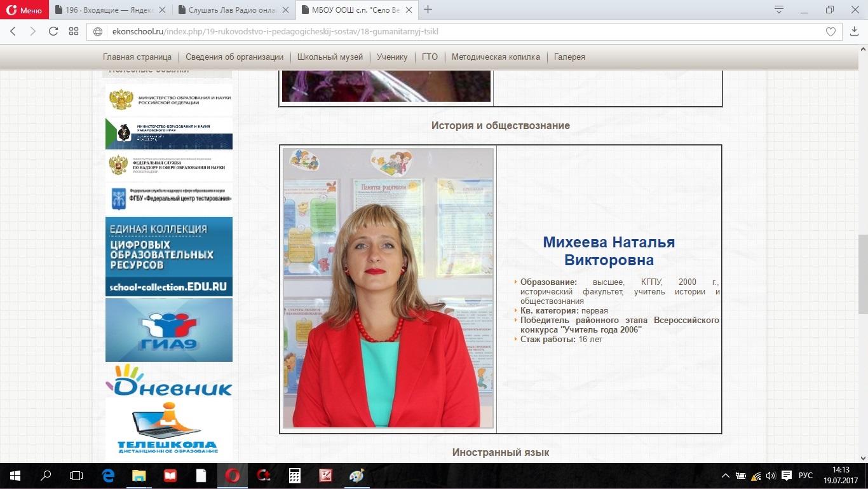Switch to the Лав Радио tab
The width and height of the screenshot is (868, 489).
point(233,10)
